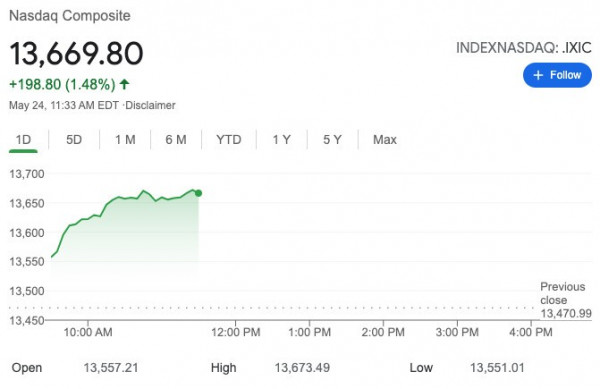
Task: Click the 12:00 PM axis label
Action: click(236, 332)
